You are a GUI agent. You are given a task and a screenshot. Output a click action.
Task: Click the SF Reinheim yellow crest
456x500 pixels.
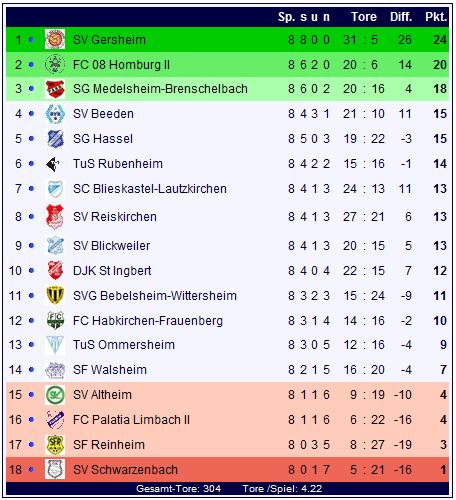click(55, 445)
